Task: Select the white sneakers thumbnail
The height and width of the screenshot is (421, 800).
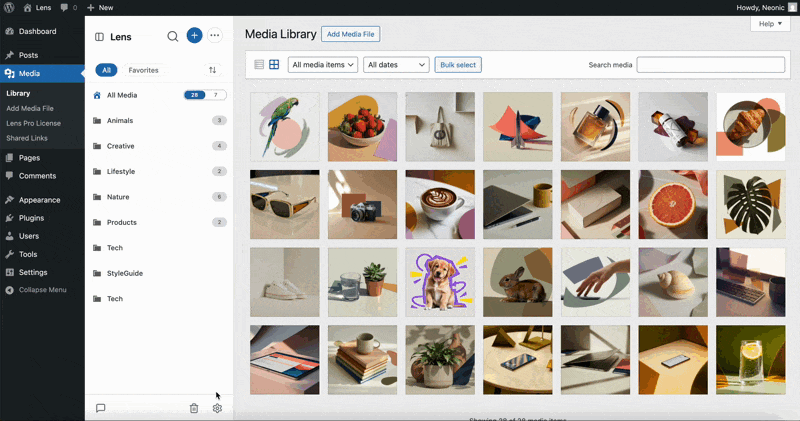Action: (x=285, y=282)
